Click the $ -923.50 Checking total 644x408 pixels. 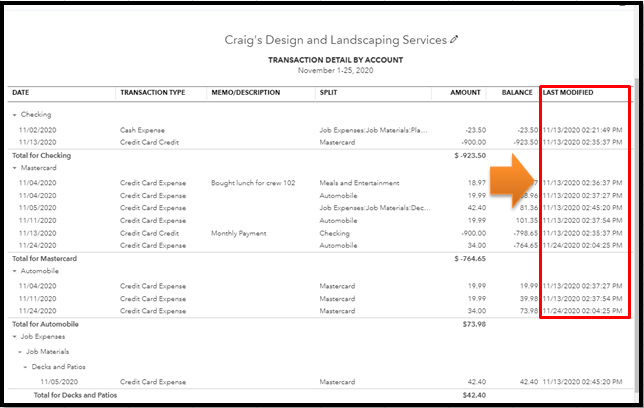[x=470, y=155]
